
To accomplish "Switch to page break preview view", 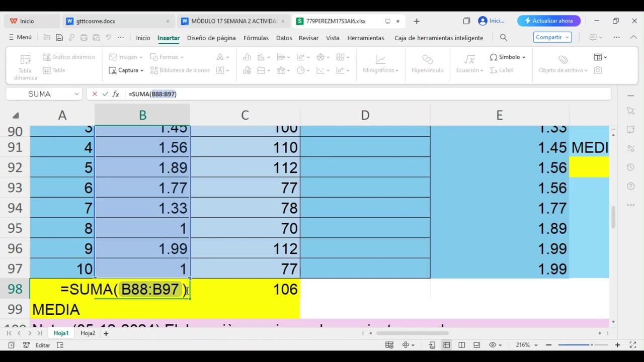I will 461,345.
